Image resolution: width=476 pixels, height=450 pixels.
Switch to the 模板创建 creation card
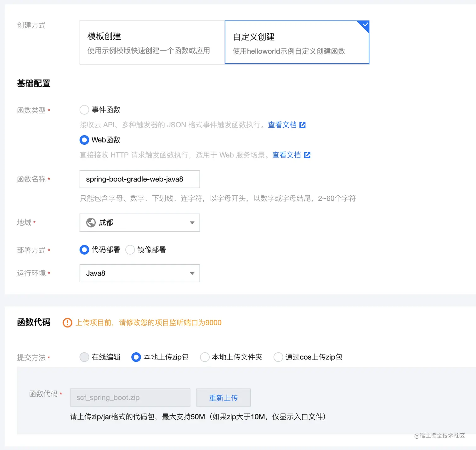[x=152, y=42]
